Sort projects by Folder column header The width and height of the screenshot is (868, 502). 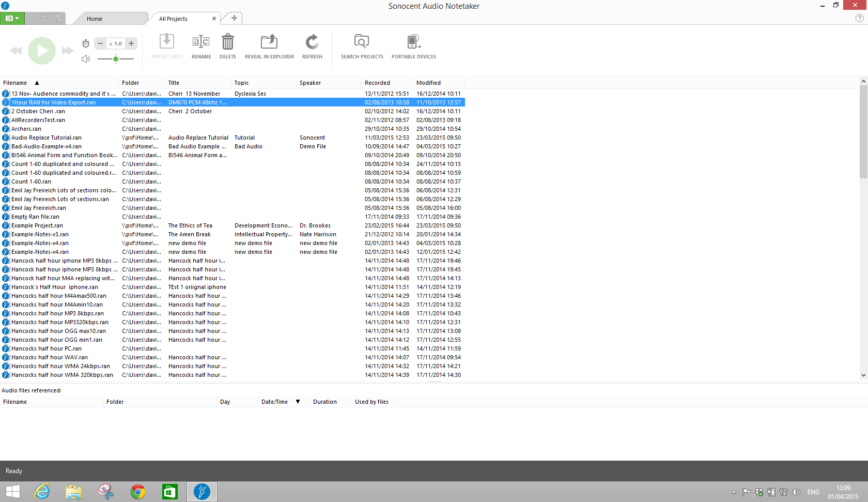tap(142, 83)
